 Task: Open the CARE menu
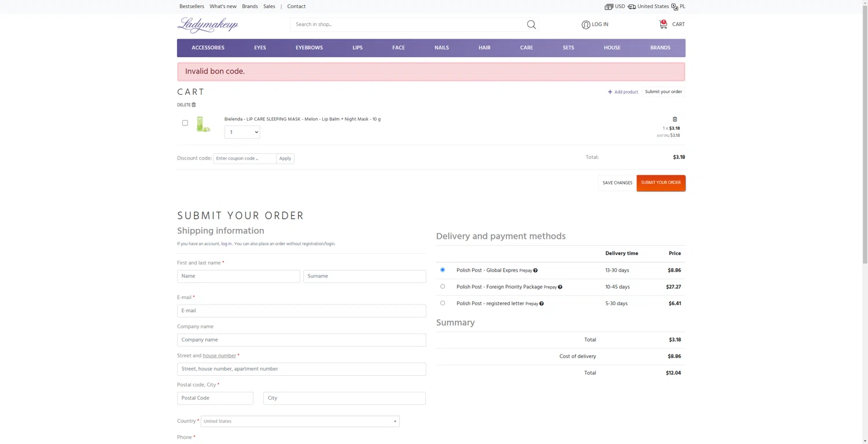[527, 48]
